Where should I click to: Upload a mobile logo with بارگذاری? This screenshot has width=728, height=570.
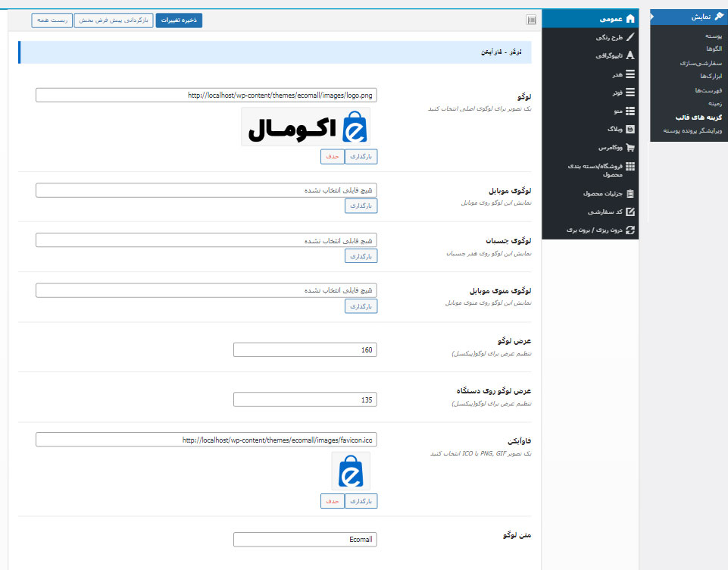pyautogui.click(x=361, y=206)
